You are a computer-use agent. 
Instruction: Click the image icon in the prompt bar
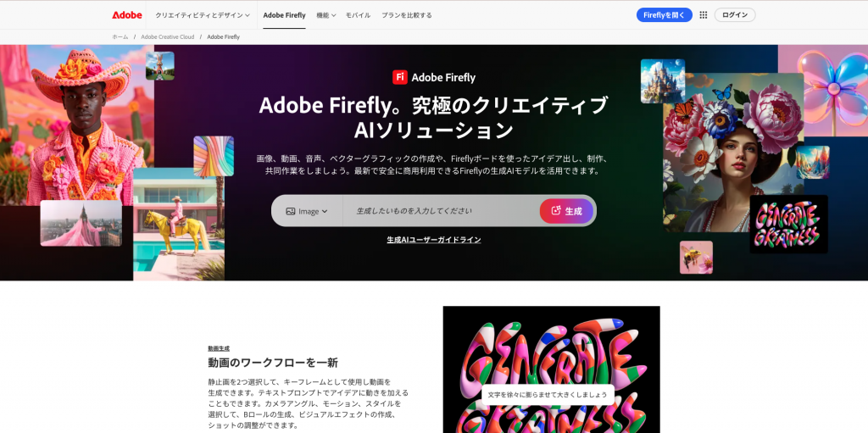[x=290, y=211]
